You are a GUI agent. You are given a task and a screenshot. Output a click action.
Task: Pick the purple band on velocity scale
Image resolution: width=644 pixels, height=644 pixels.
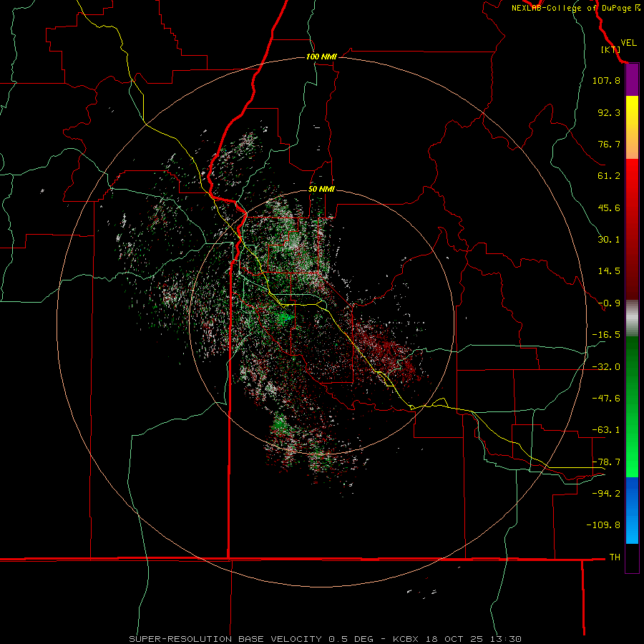coord(632,80)
